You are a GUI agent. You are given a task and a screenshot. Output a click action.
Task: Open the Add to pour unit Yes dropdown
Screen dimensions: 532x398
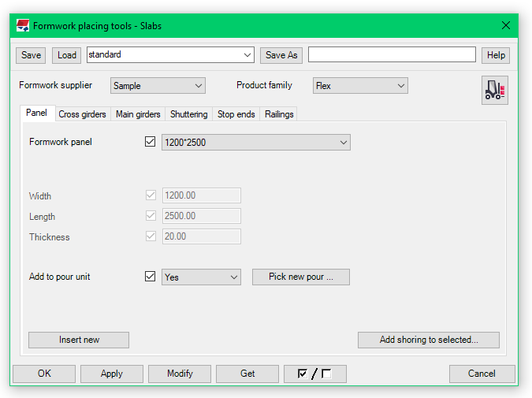click(x=201, y=277)
